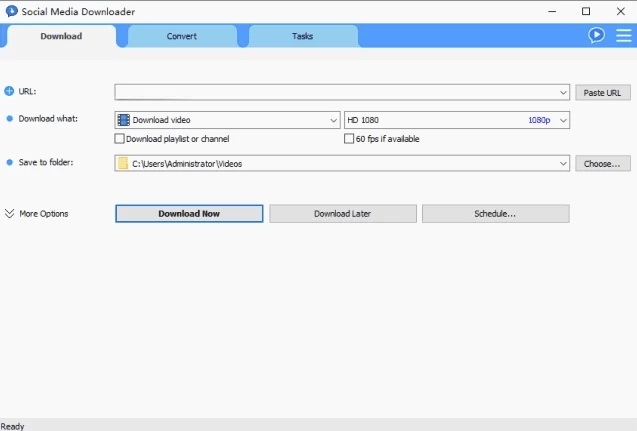
Task: Switch to the Convert tab
Action: click(182, 37)
